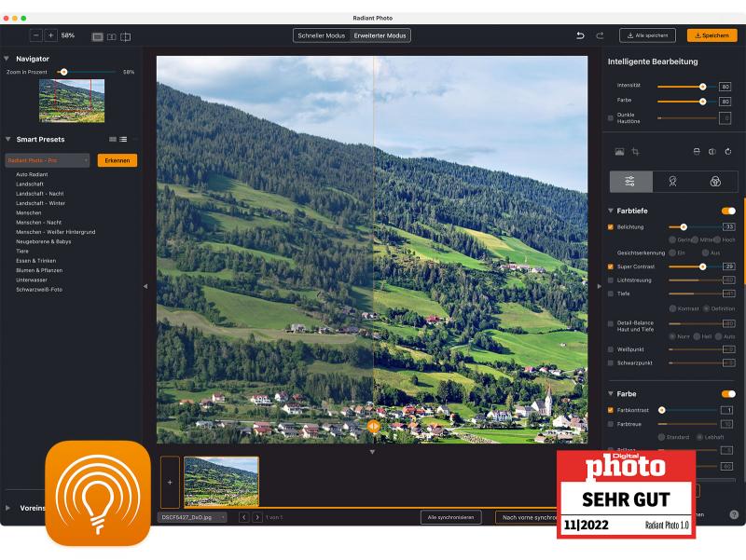Select the crop tool icon
Viewport: 746px width, 560px height.
[635, 151]
